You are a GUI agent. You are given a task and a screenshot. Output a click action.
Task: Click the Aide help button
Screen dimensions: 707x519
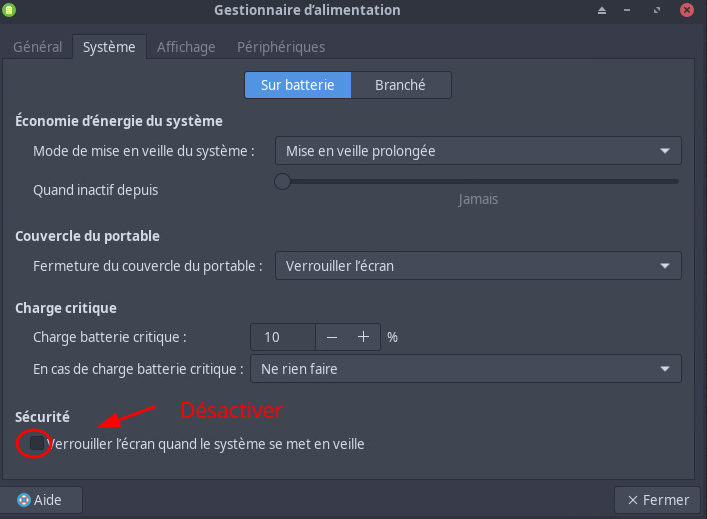40,500
